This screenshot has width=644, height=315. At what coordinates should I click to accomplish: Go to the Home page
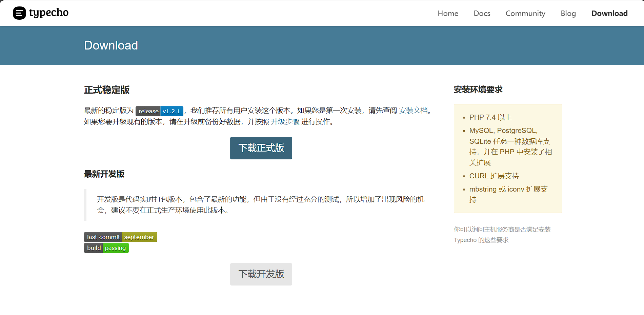click(448, 13)
